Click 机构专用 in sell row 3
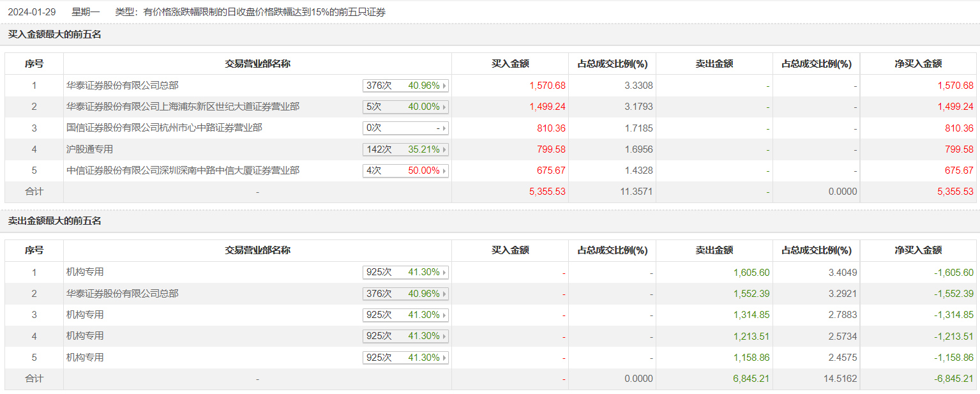 coord(85,314)
